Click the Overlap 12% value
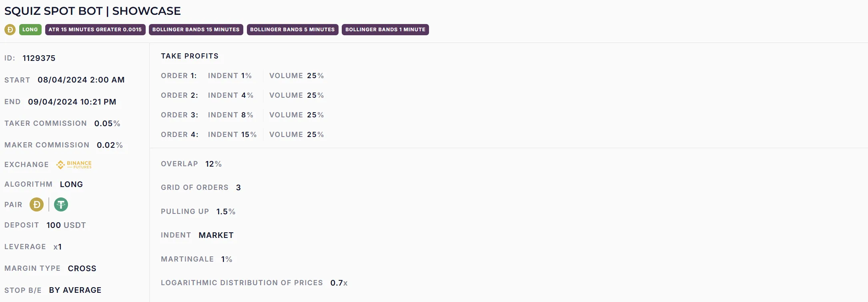This screenshot has height=302, width=868. (x=213, y=164)
